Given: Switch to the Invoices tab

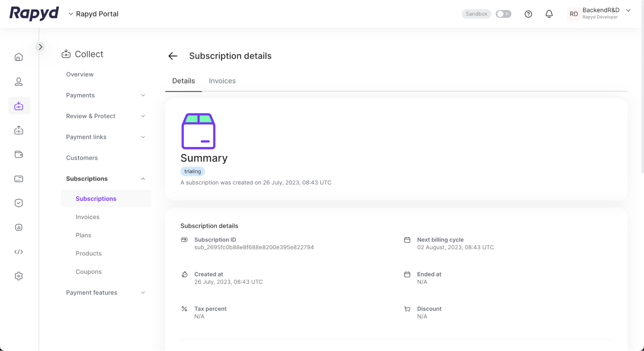Looking at the screenshot, I should [x=222, y=81].
